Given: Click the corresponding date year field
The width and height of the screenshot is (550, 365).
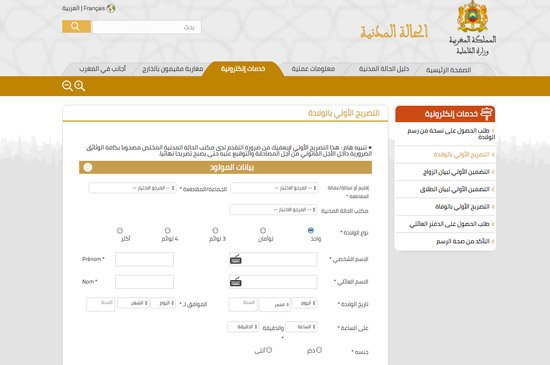Looking at the screenshot, I should (101, 304).
